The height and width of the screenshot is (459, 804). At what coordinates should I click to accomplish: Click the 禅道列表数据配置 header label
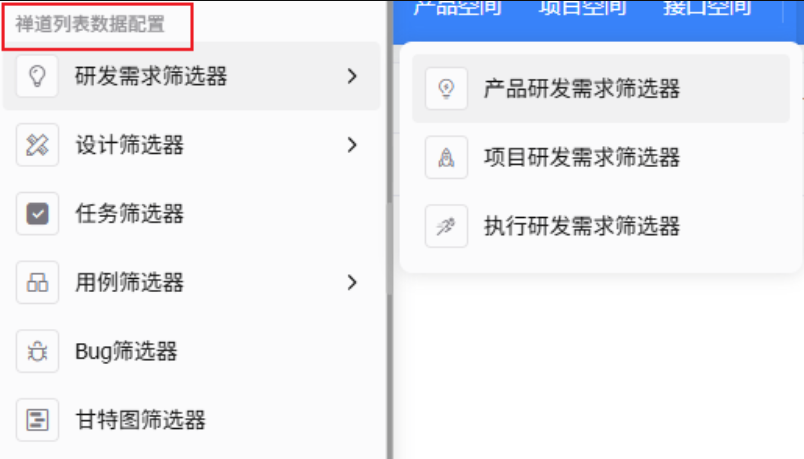[x=90, y=24]
